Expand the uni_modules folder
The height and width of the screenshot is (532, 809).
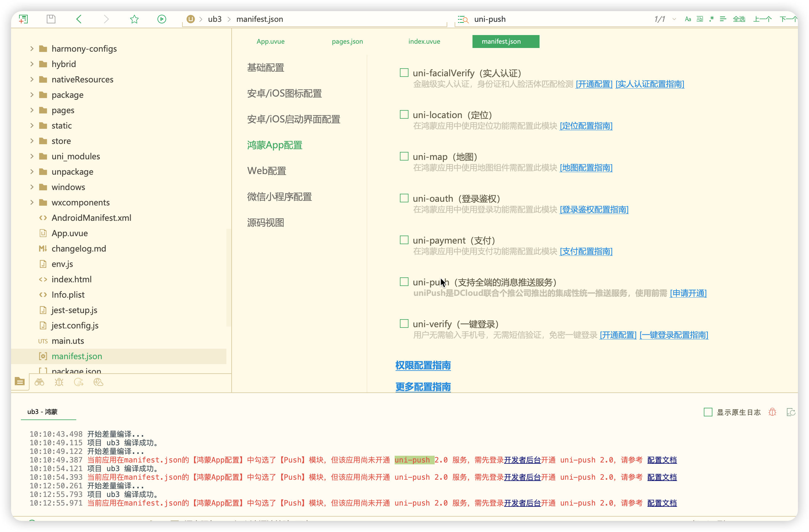32,156
